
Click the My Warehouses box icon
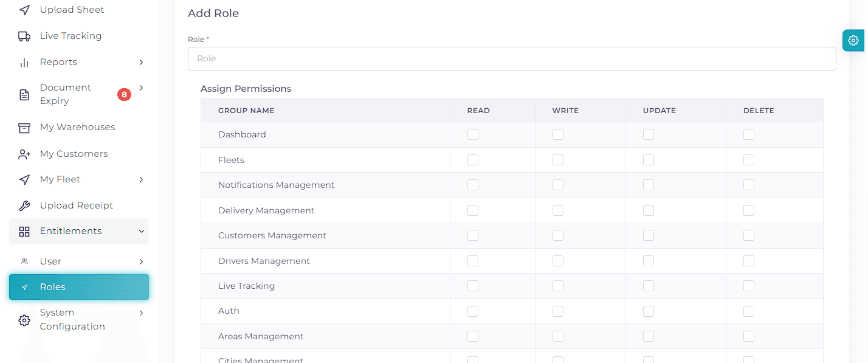pos(24,128)
